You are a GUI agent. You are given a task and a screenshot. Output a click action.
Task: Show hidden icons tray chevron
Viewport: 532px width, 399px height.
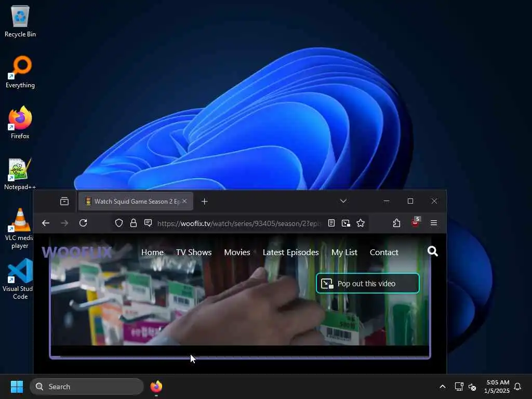(x=443, y=387)
